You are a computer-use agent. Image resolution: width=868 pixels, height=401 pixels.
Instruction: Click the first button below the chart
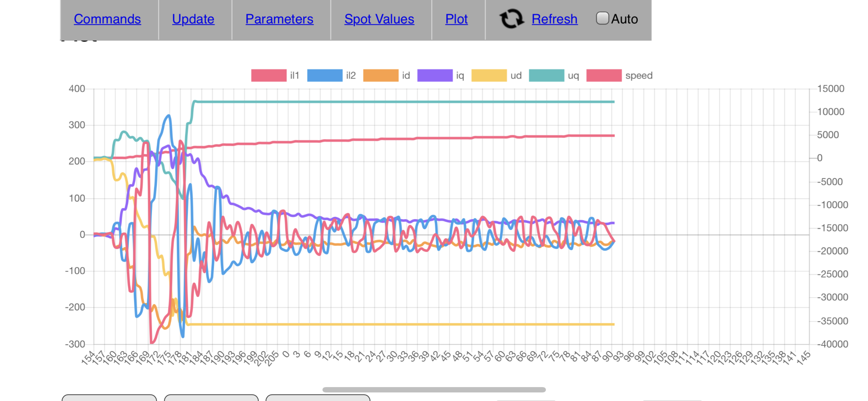point(109,398)
